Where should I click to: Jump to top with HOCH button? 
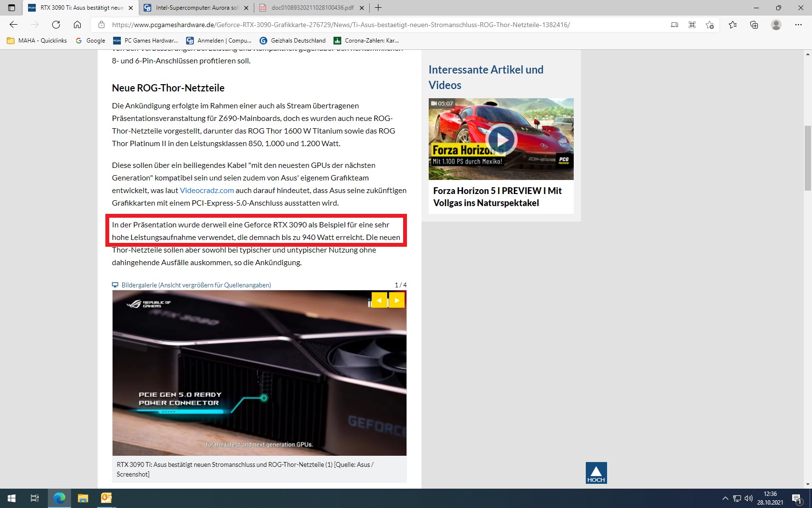pos(596,473)
